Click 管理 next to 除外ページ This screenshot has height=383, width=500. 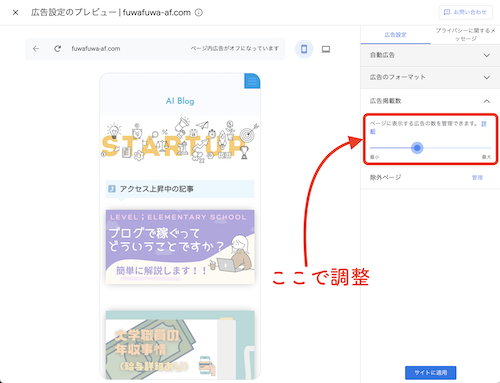point(477,178)
